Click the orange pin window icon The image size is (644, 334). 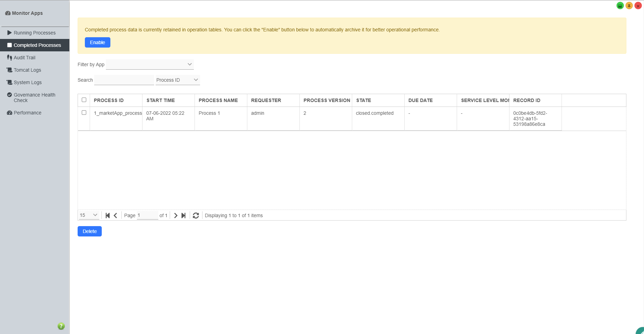click(629, 6)
